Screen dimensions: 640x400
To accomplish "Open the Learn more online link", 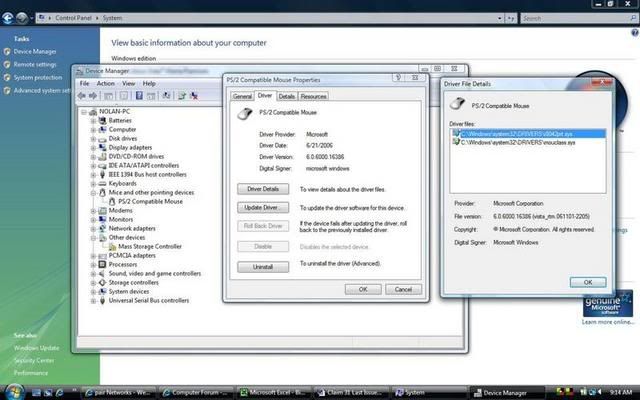I will (x=608, y=322).
